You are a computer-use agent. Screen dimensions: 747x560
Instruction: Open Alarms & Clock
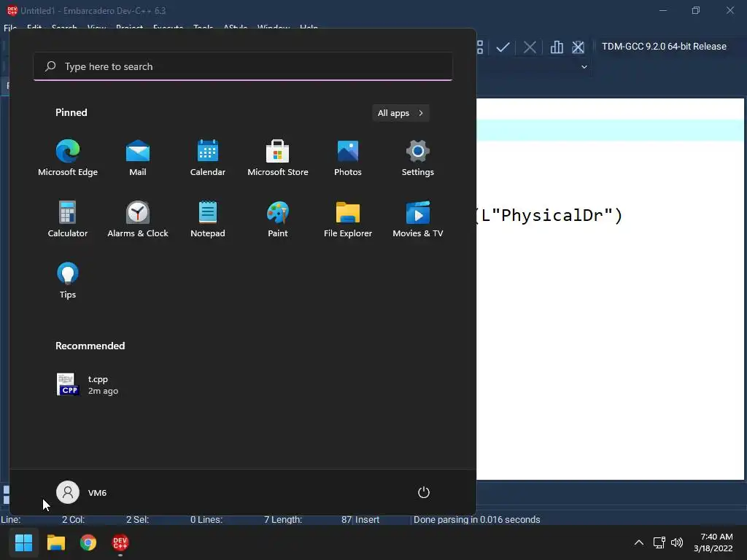coord(138,219)
